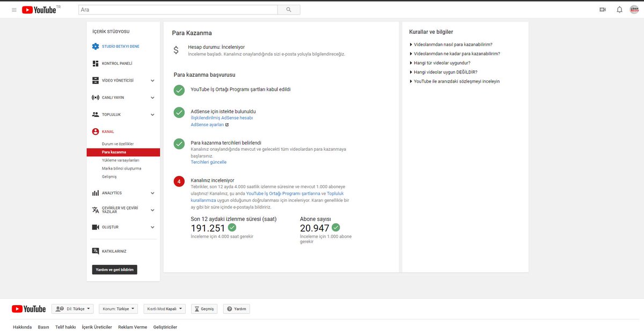Screen dimensions: 644x331
Task: Open the Kısıtlı Mod Kapalı dropdown
Action: [x=165, y=309]
